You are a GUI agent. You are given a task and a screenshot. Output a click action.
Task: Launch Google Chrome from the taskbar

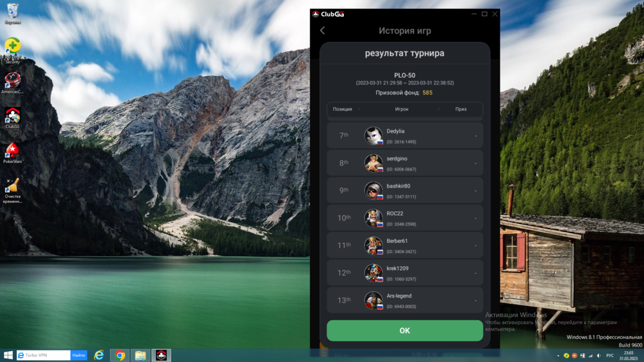120,355
